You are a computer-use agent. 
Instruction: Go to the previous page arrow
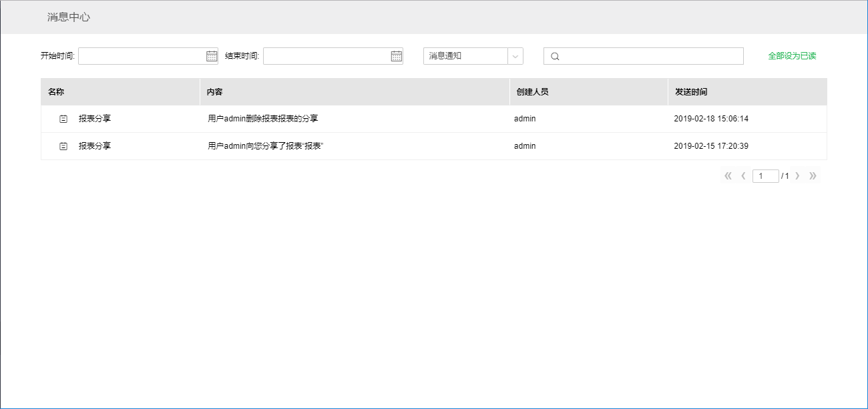[743, 175]
